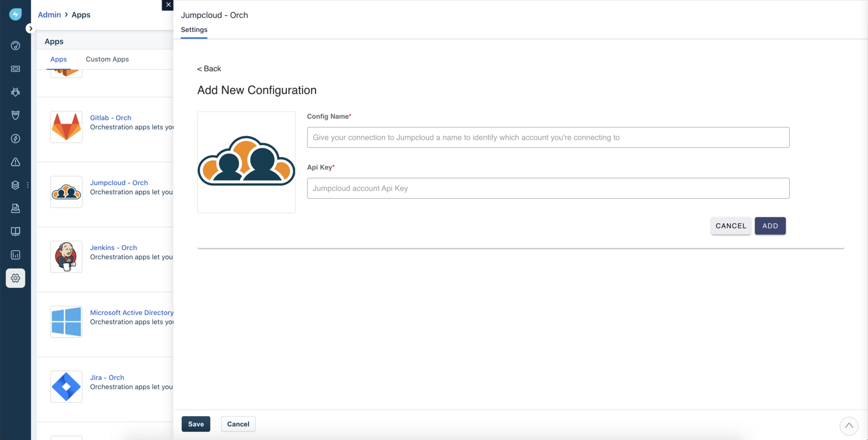
Task: Open the stacked layers icon in sidebar
Action: pyautogui.click(x=16, y=185)
